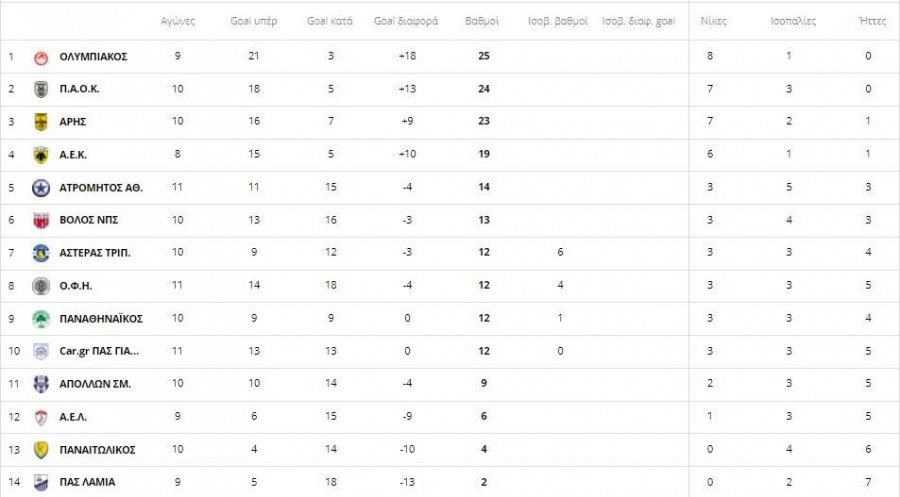Image resolution: width=900 pixels, height=497 pixels.
Task: Click the Aris yellow club crest
Action: [x=41, y=122]
